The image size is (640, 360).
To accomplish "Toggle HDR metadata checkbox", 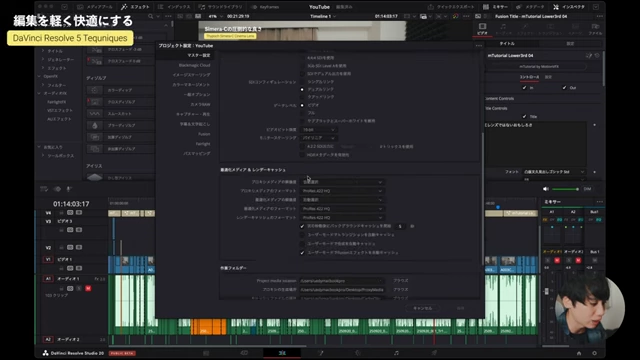I will (x=302, y=155).
